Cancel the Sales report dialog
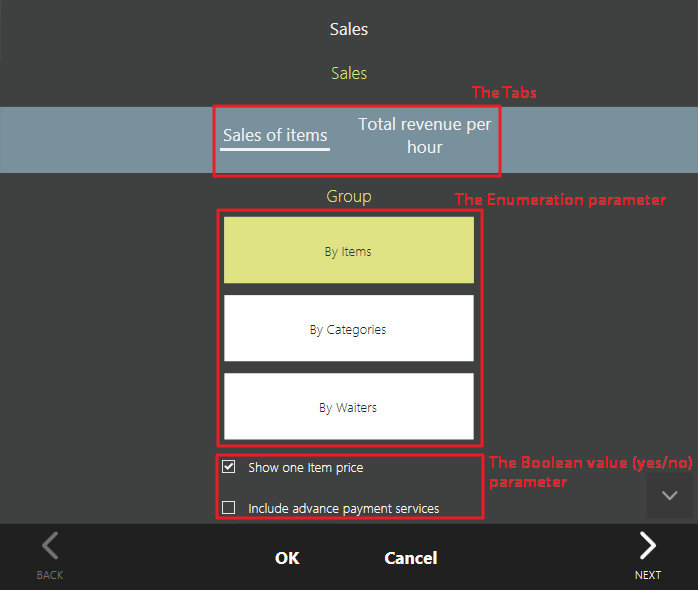Screen dimensions: 698x590 [410, 558]
